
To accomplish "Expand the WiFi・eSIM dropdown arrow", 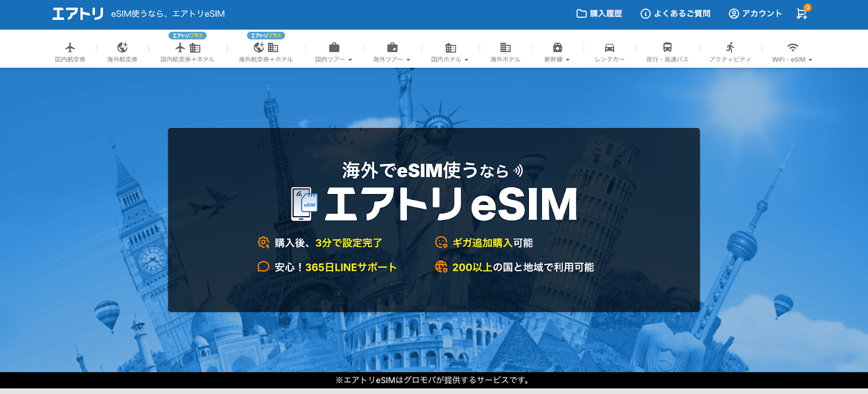I will [x=810, y=60].
